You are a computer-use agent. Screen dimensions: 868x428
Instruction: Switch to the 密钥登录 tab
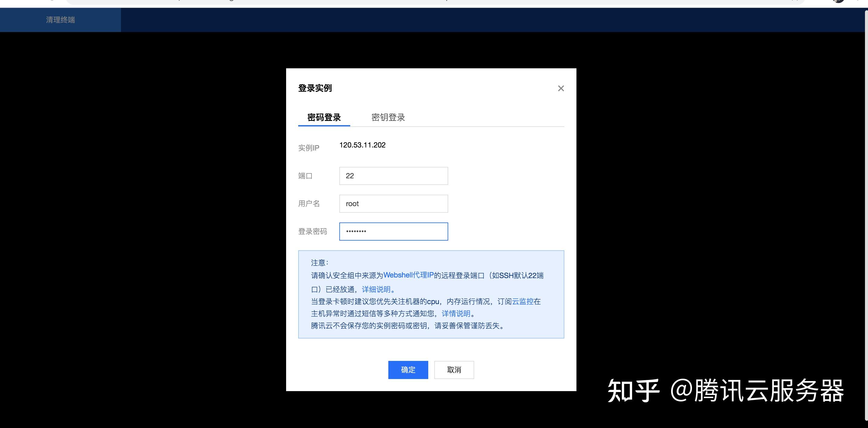coord(388,118)
